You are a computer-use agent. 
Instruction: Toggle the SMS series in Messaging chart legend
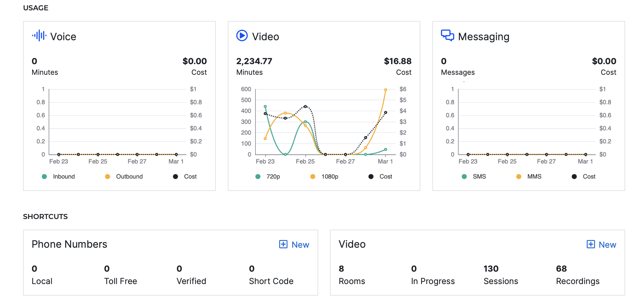coord(474,176)
